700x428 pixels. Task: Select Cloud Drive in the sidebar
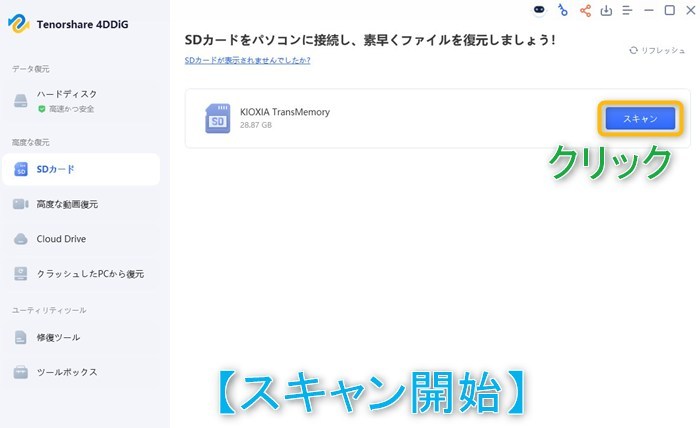pos(81,239)
